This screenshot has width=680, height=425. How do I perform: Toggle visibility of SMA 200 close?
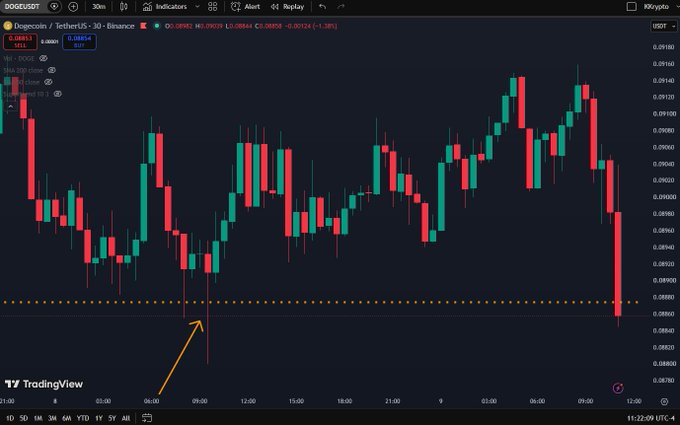click(x=52, y=70)
